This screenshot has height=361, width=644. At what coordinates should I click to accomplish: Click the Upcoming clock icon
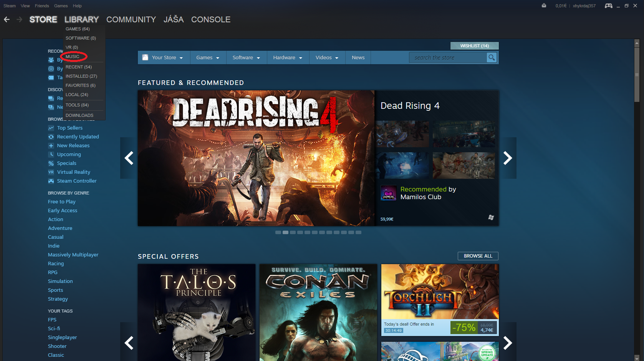[x=51, y=155]
